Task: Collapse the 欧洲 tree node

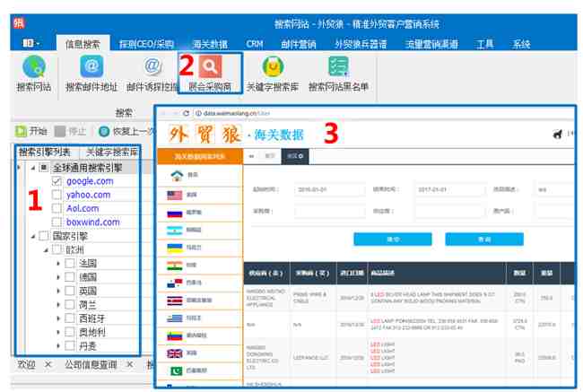Action: 46,250
